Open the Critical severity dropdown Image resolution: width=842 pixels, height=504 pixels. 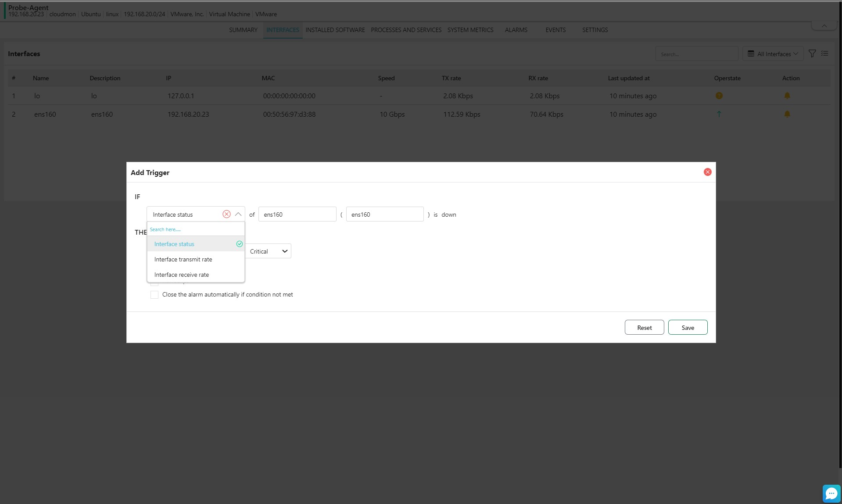(268, 251)
